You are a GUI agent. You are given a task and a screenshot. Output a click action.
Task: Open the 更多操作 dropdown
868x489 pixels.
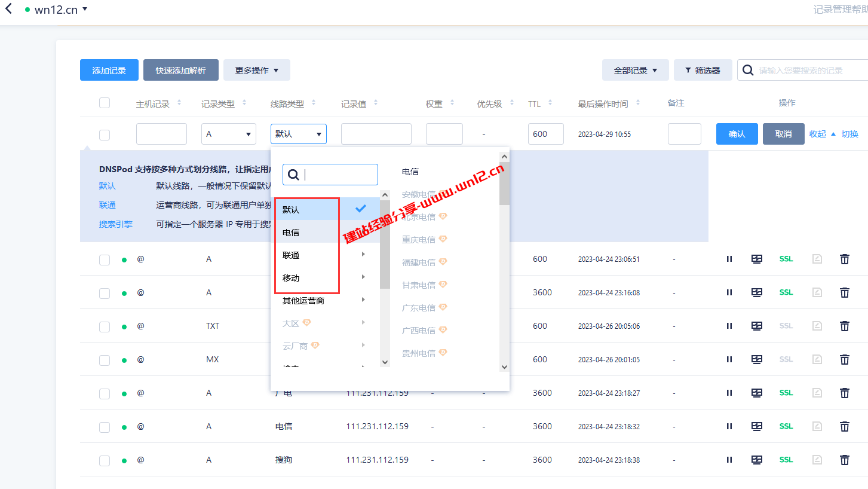[x=256, y=70]
